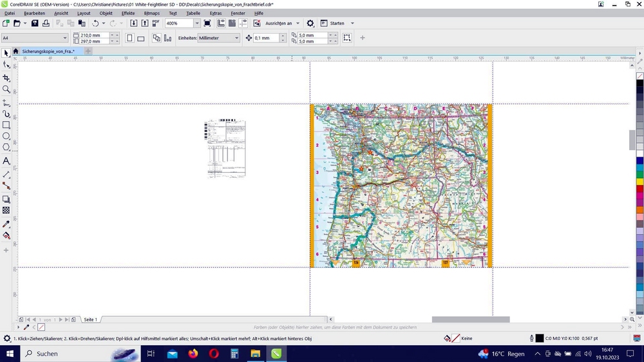Activate the Crop tool

(x=6, y=77)
